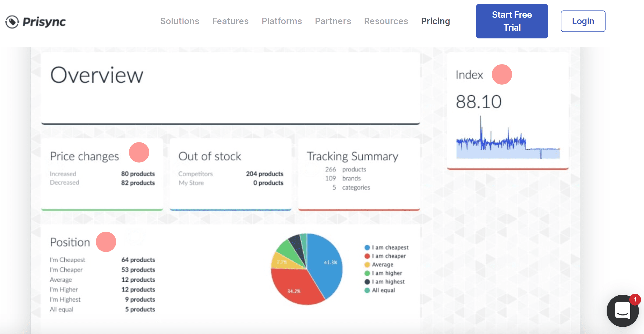
Task: Open the Partners nav item
Action: (333, 21)
